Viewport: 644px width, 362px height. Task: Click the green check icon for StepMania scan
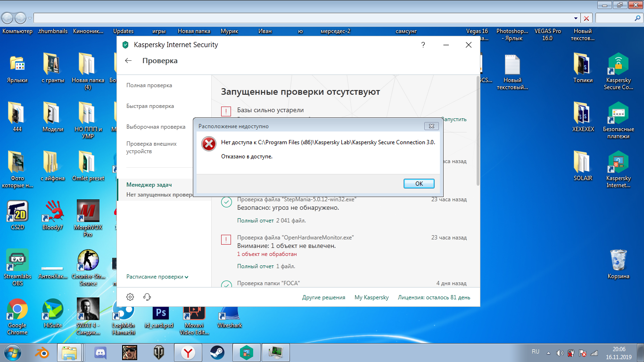click(226, 202)
